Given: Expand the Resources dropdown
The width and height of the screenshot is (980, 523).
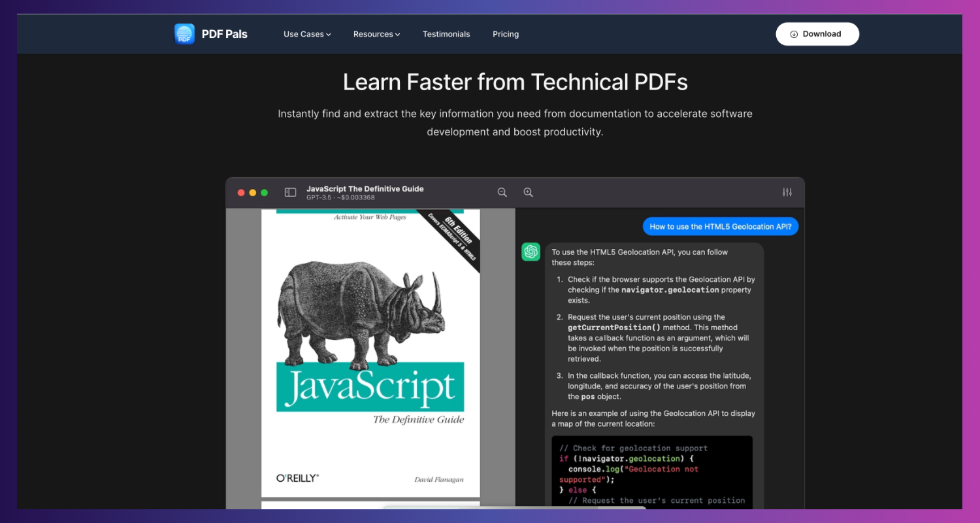Looking at the screenshot, I should pos(376,34).
